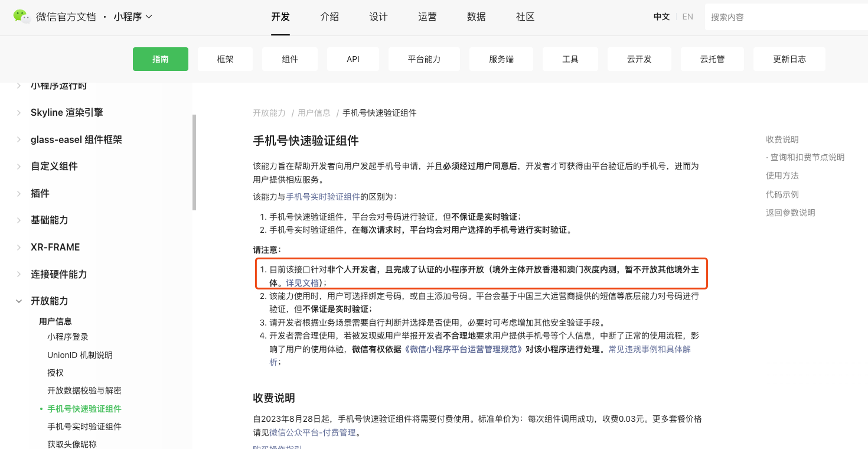Open 授权 sidebar page
Viewport: 868px width, 449px height.
tap(56, 373)
